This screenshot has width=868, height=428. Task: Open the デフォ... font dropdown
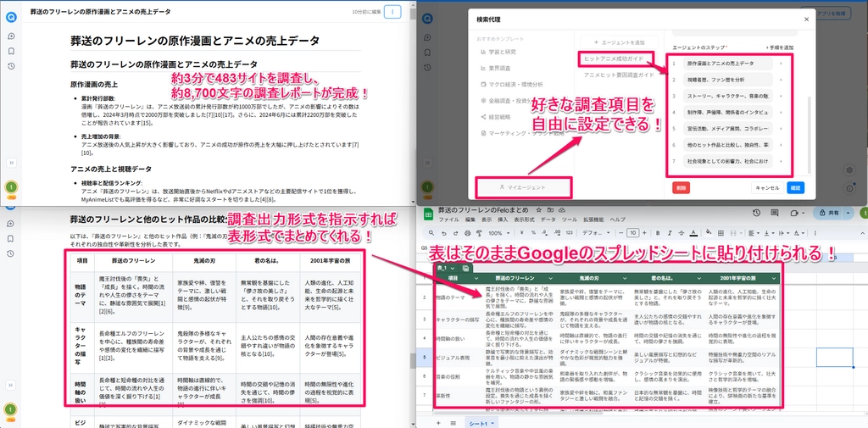tap(596, 233)
